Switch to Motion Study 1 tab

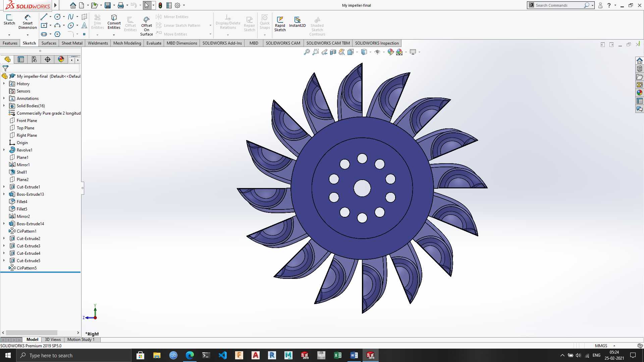tap(81, 340)
